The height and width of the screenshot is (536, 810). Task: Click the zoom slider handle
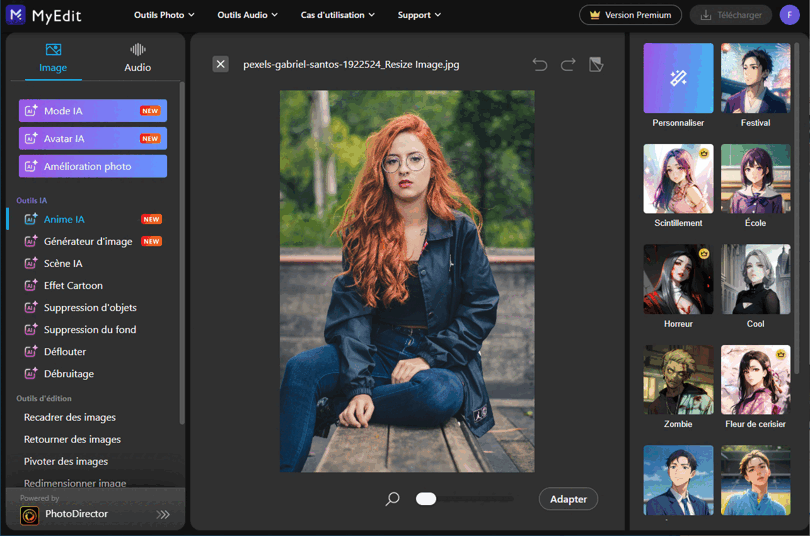426,498
